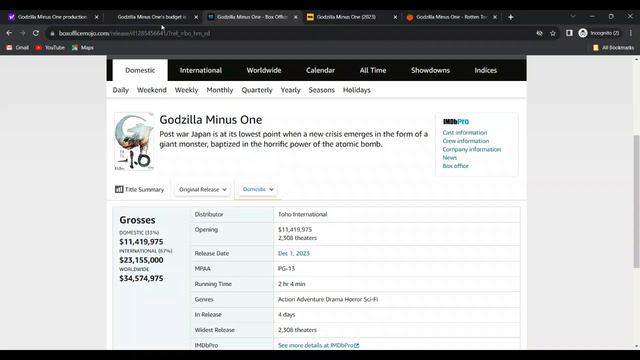Image resolution: width=640 pixels, height=360 pixels.
Task: Open the Indices navigation tab
Action: click(485, 70)
